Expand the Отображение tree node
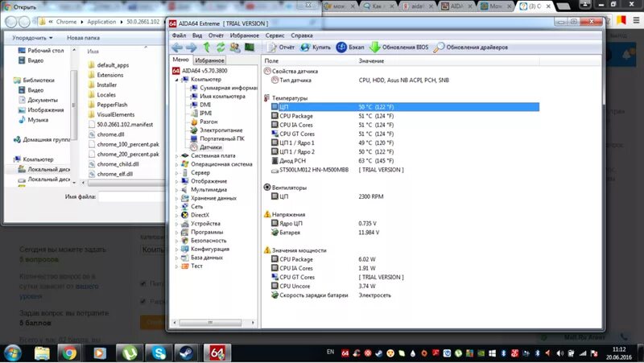The width and height of the screenshot is (644, 363). (x=177, y=182)
